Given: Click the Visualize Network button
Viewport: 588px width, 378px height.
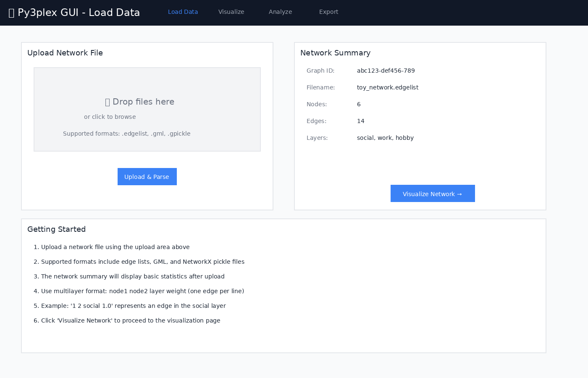Looking at the screenshot, I should click(x=433, y=194).
